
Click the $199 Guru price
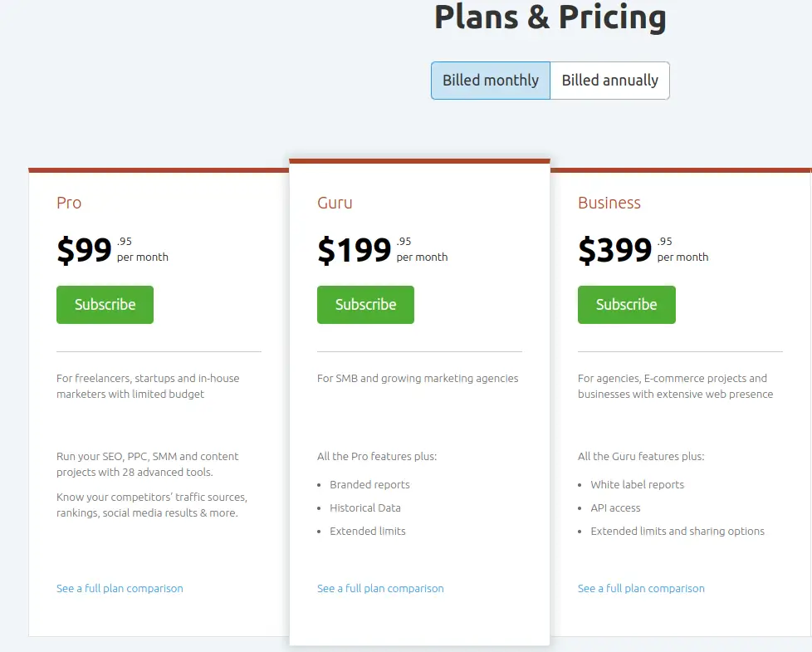click(x=355, y=250)
